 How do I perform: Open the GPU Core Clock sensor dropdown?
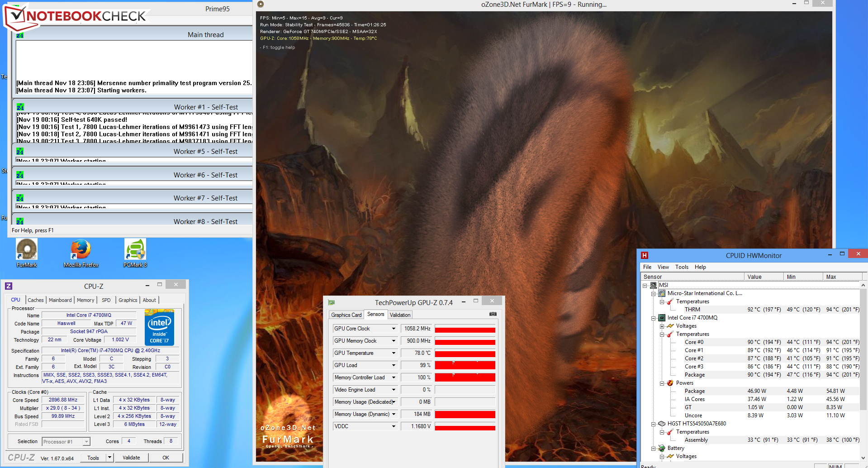pos(394,329)
